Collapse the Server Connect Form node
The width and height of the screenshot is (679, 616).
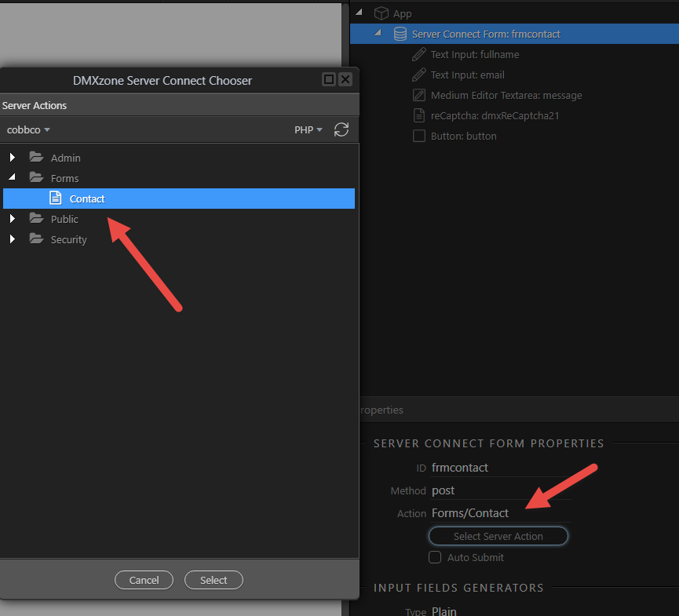click(x=378, y=32)
